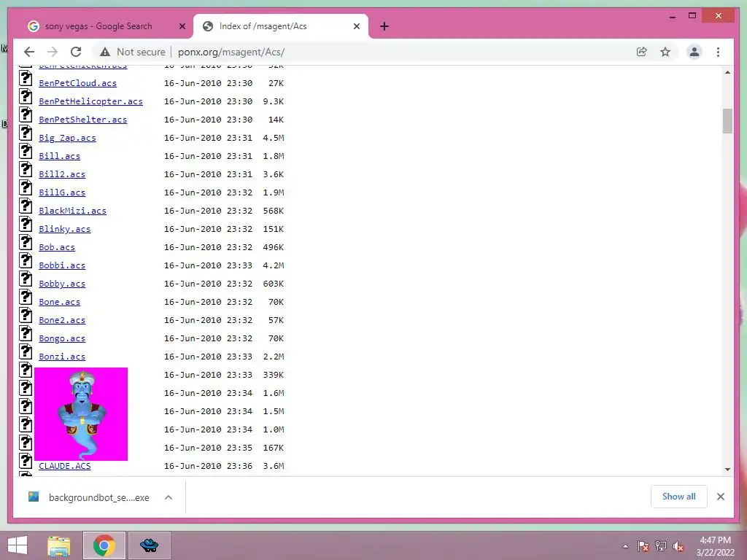Open the Bill2.acs link
The width and height of the screenshot is (747, 560).
click(x=62, y=174)
